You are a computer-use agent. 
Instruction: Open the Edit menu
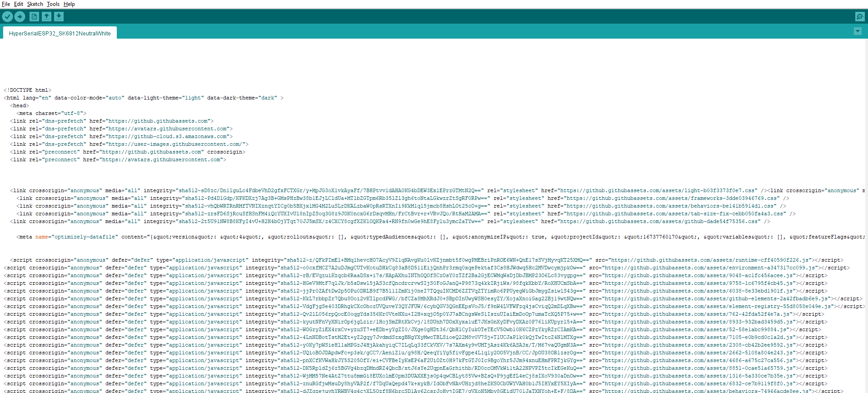[x=19, y=4]
